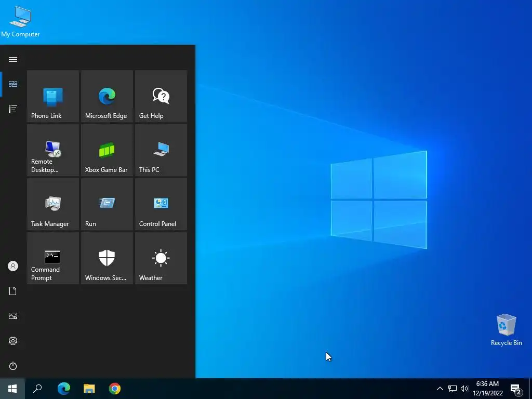Open the Documents folder shortcut
532x399 pixels.
pyautogui.click(x=13, y=291)
